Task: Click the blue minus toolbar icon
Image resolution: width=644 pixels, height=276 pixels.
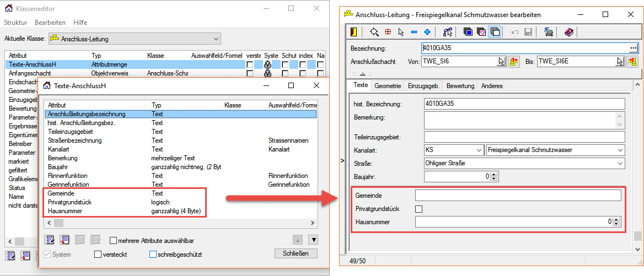Action: [x=414, y=32]
